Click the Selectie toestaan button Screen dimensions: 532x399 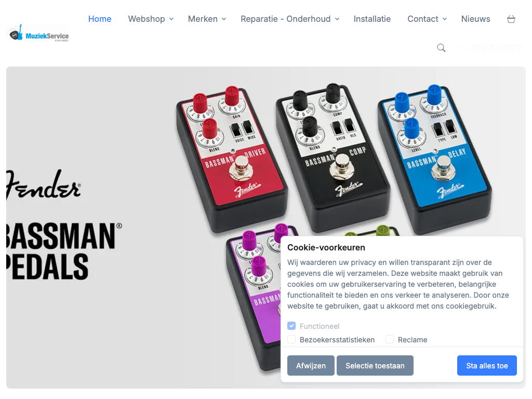point(375,365)
